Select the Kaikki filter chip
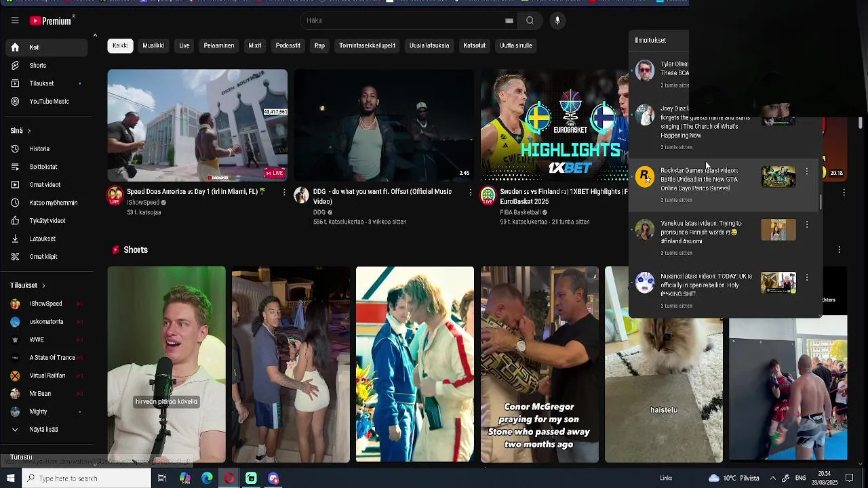The width and height of the screenshot is (868, 488). [120, 45]
